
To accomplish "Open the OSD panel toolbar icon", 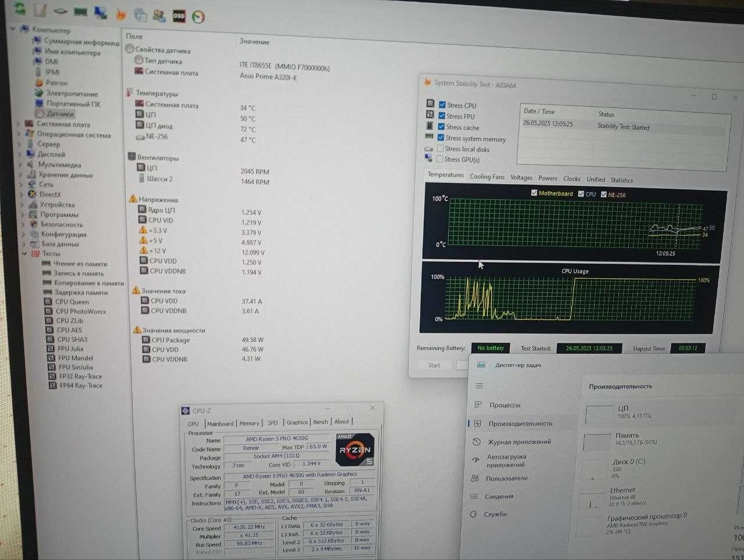I will coord(178,16).
